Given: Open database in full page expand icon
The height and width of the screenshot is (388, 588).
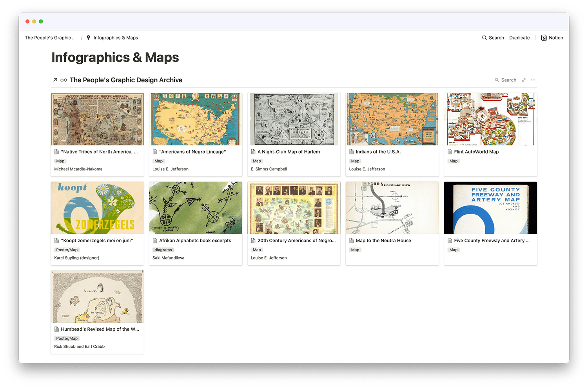Looking at the screenshot, I should [x=523, y=80].
